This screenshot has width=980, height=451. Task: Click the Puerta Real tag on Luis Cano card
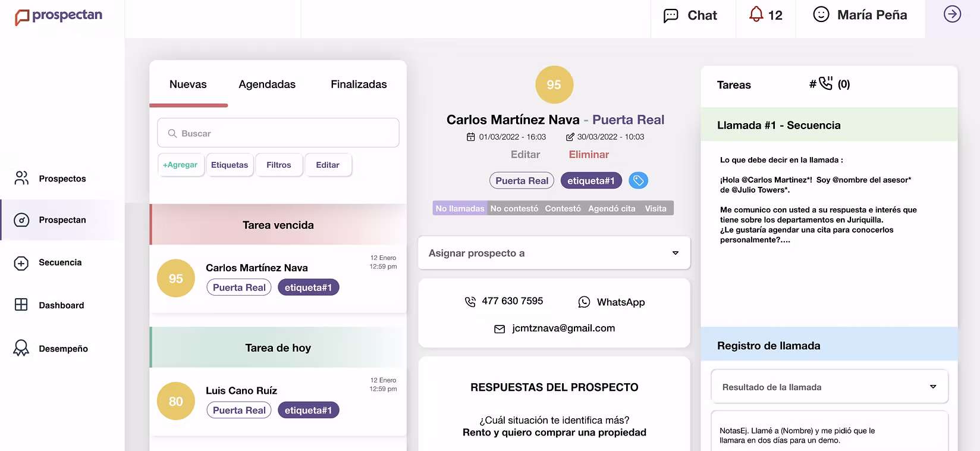239,410
